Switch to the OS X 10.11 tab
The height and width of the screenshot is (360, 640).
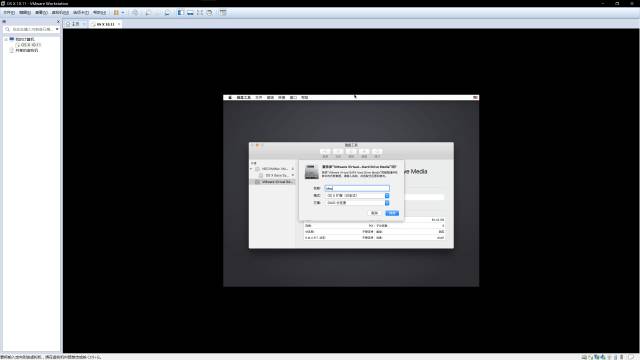(104, 24)
